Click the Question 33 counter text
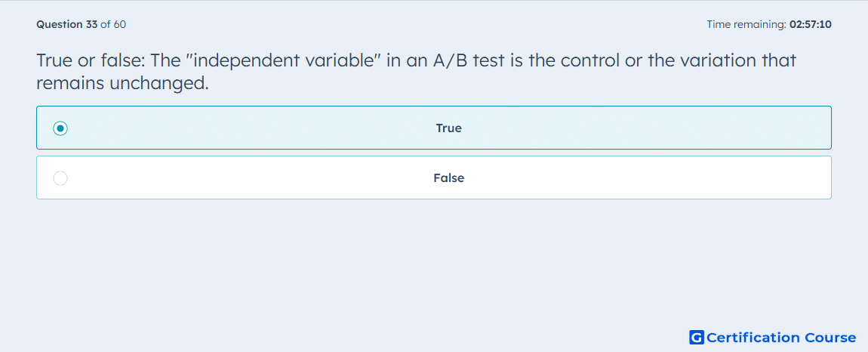868x352 pixels. (x=67, y=24)
